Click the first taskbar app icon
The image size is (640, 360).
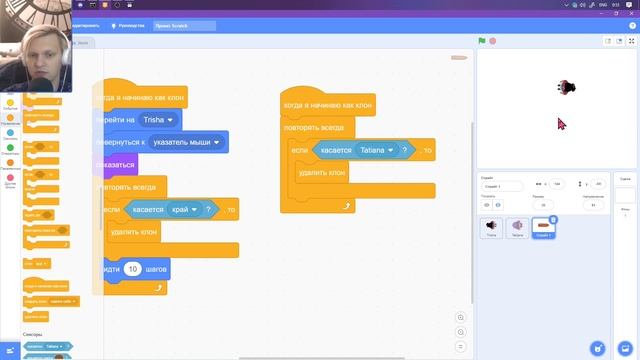coord(80,5)
